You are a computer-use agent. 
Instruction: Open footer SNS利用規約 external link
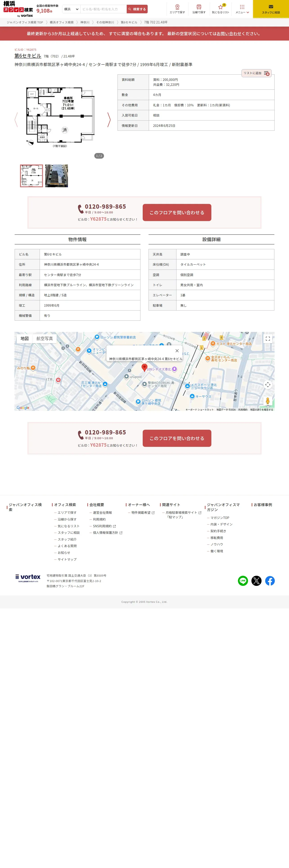click(104, 526)
